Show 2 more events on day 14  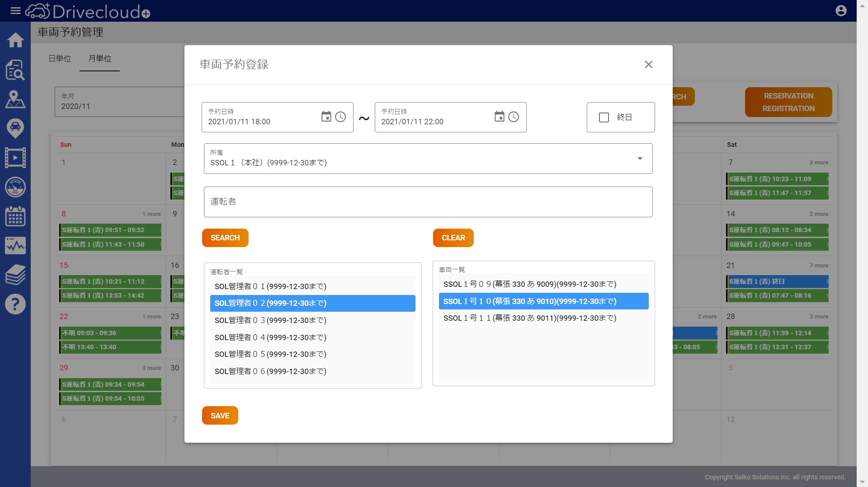(819, 214)
